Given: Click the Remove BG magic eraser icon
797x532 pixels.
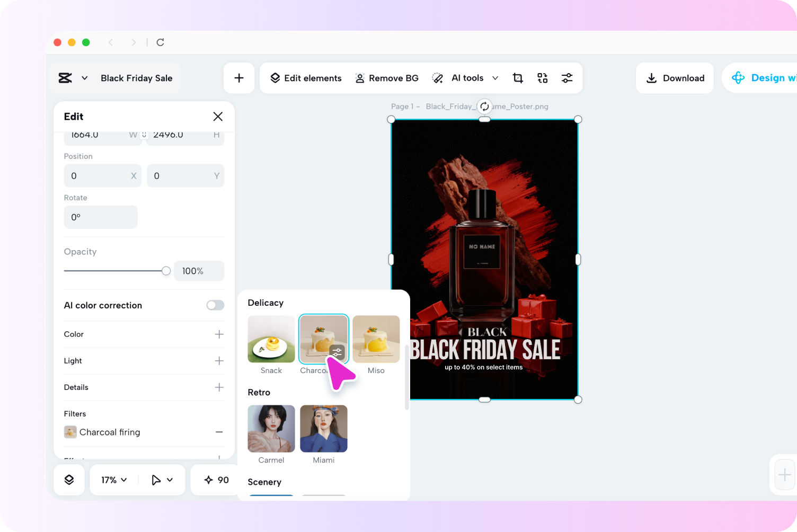Looking at the screenshot, I should pos(360,78).
